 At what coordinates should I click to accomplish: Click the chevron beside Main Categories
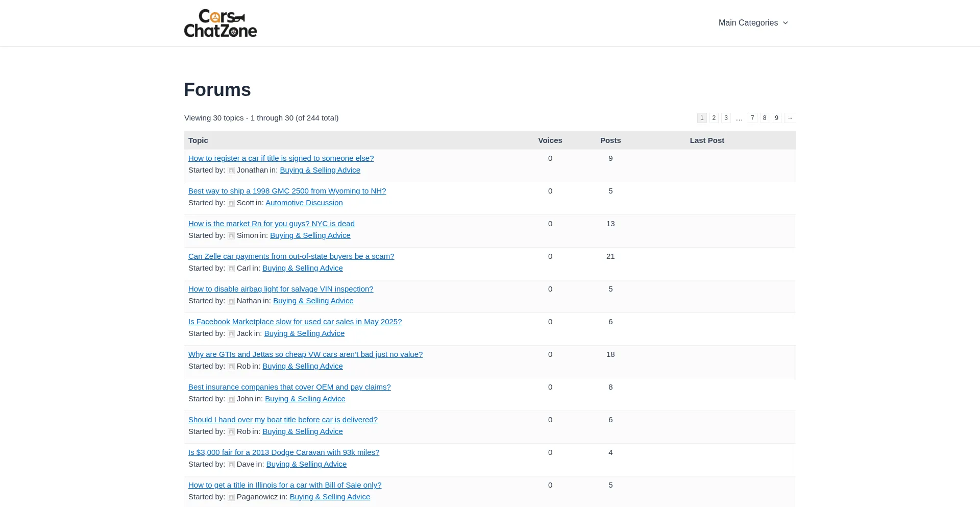click(786, 23)
